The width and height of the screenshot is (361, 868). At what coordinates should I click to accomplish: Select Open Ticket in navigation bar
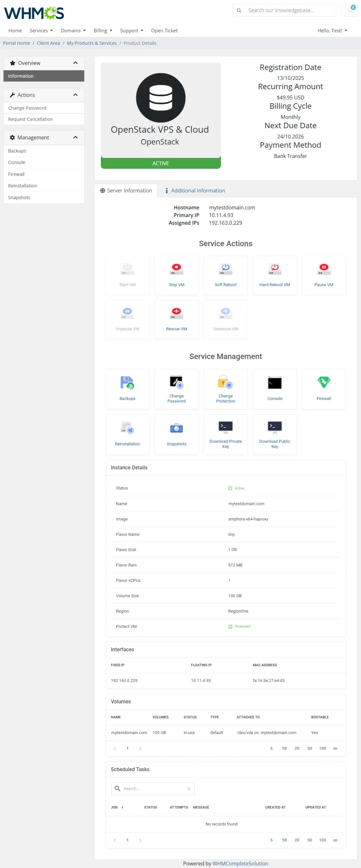164,31
